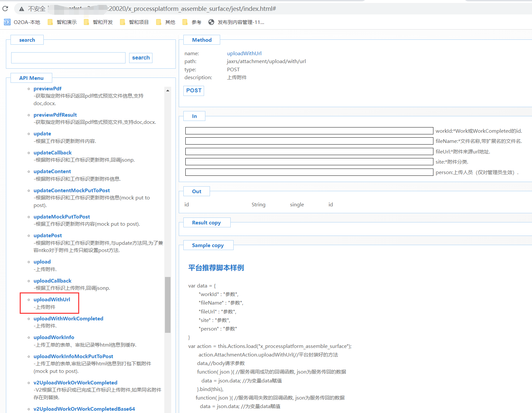532x413 pixels.
Task: Click the workId input field
Action: pyautogui.click(x=309, y=131)
